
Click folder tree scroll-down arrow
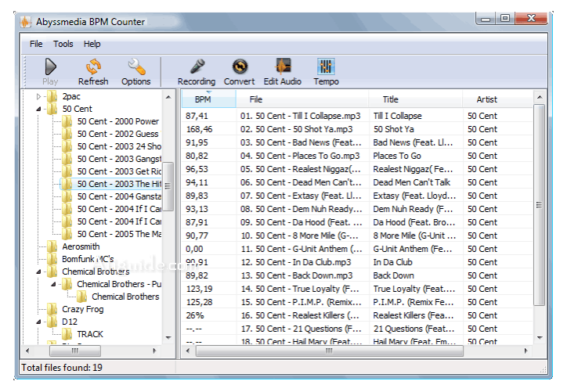(168, 338)
